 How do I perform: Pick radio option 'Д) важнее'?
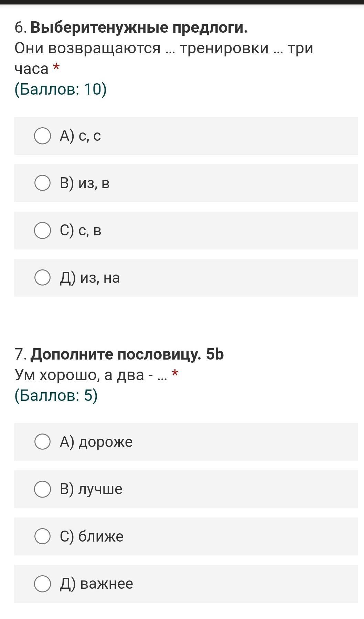[43, 584]
